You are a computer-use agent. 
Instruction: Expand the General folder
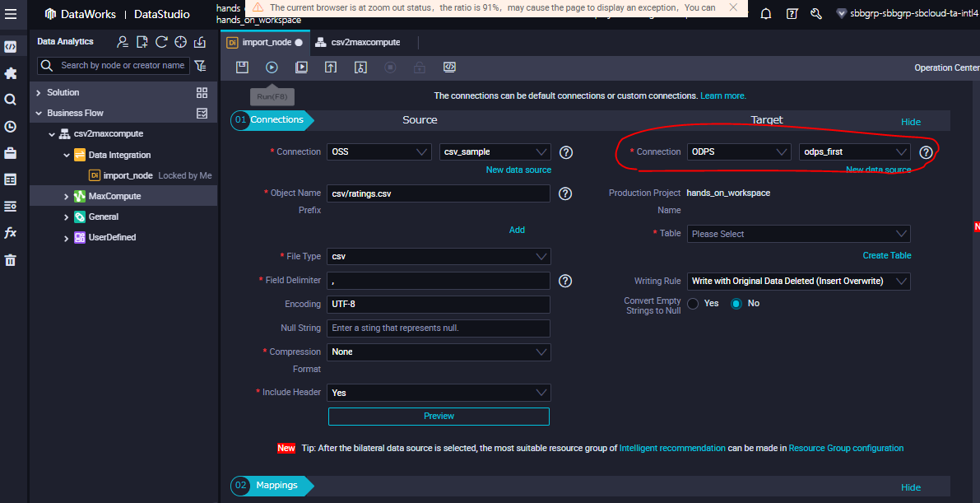67,217
